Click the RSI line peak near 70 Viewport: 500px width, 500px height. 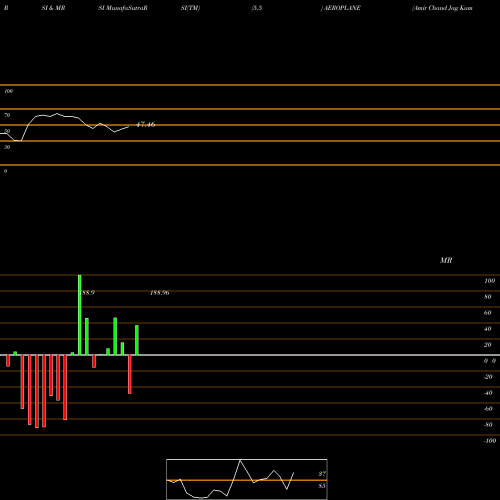(57, 114)
